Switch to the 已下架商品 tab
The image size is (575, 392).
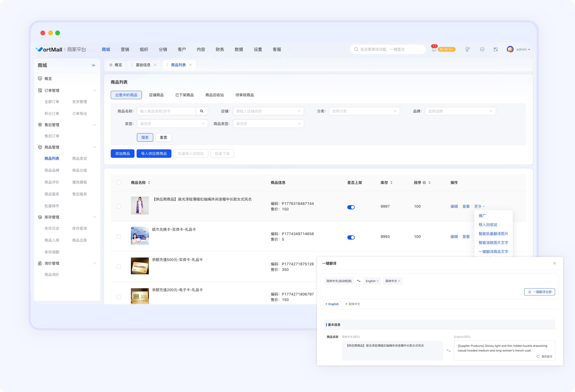click(x=185, y=95)
